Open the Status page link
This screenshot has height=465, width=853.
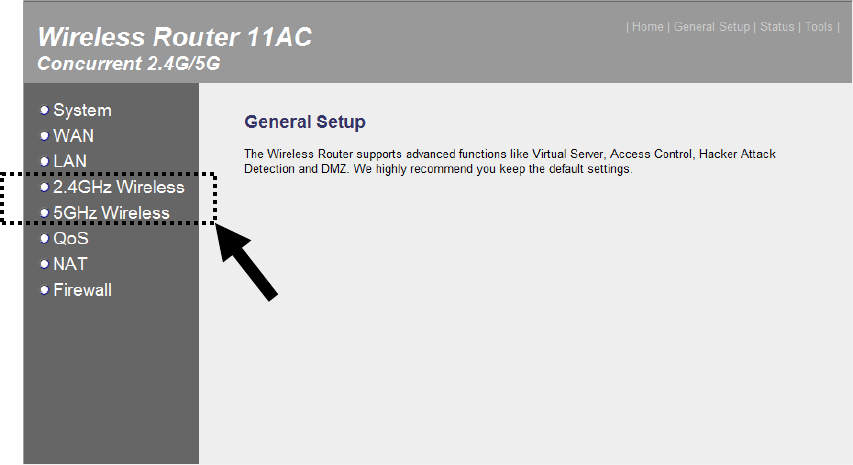point(777,27)
